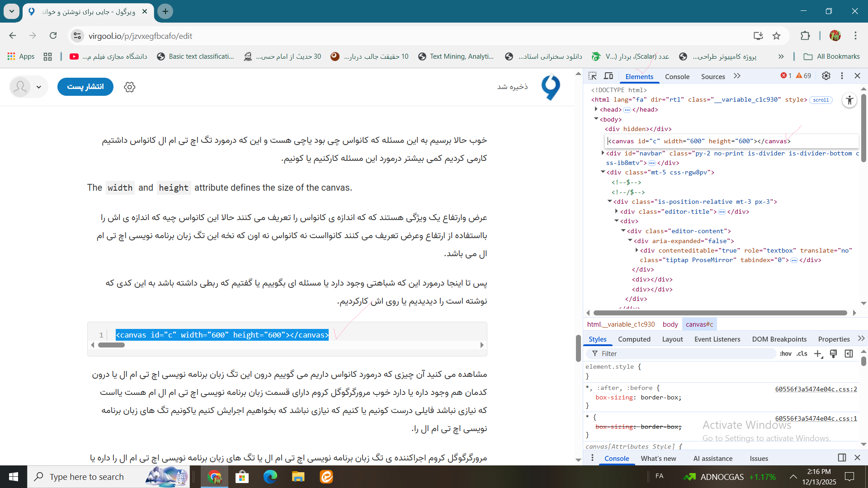Toggle the computed styles sidebar icon

click(849, 354)
